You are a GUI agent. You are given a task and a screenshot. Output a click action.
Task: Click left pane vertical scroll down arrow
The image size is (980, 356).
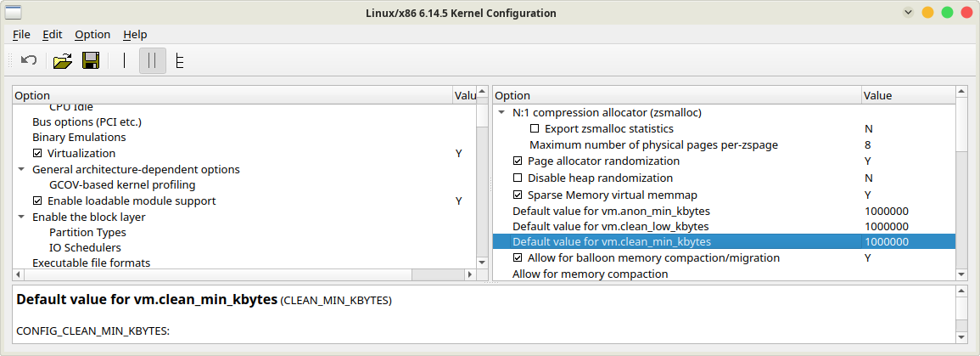pos(482,262)
